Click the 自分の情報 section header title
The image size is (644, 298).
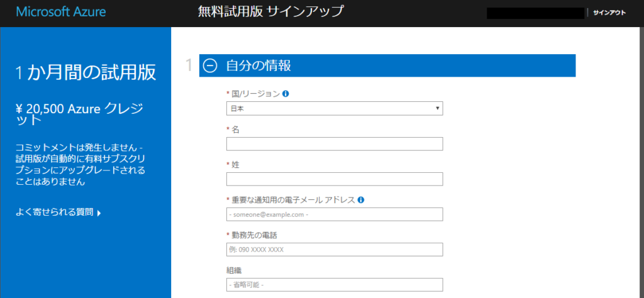(258, 65)
